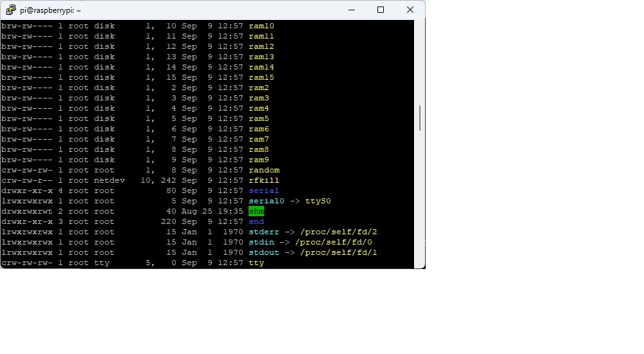Image resolution: width=644 pixels, height=354 pixels.
Task: Click crw-rw-r-- permissions on rfkill row
Action: pyautogui.click(x=26, y=180)
